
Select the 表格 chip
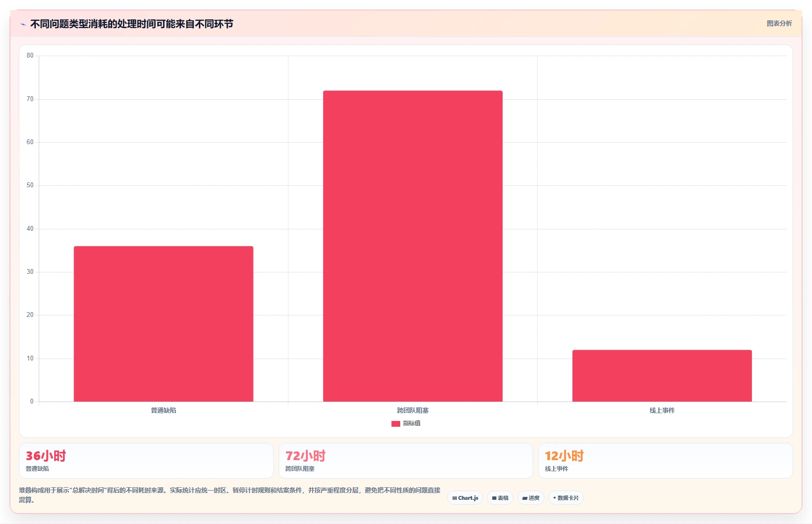[500, 498]
